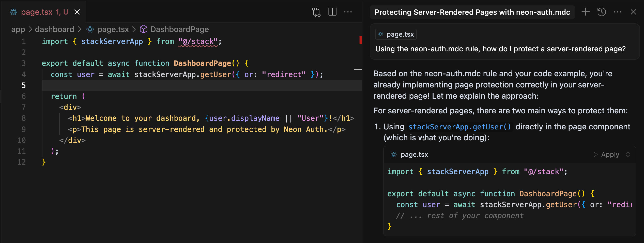Click the split editor icon
Screen dimensions: 644x243
tap(332, 12)
